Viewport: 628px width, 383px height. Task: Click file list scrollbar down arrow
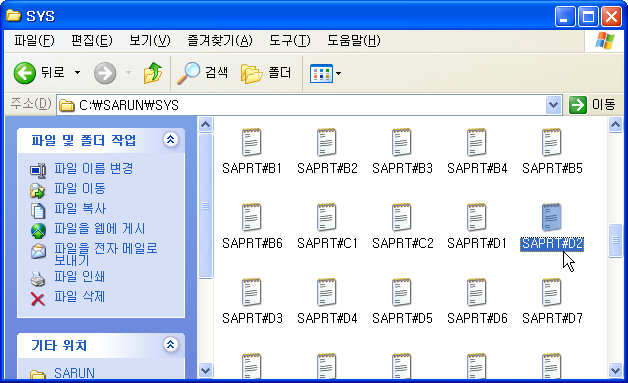[616, 370]
